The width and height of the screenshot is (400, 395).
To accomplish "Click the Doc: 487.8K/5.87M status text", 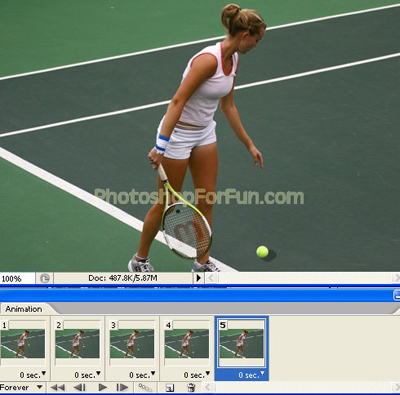I will tap(123, 278).
